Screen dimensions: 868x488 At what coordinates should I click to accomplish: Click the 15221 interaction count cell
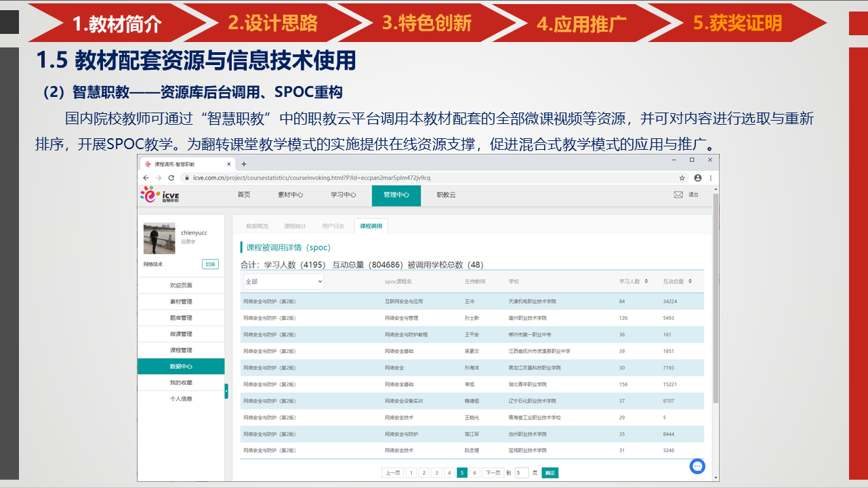[670, 384]
